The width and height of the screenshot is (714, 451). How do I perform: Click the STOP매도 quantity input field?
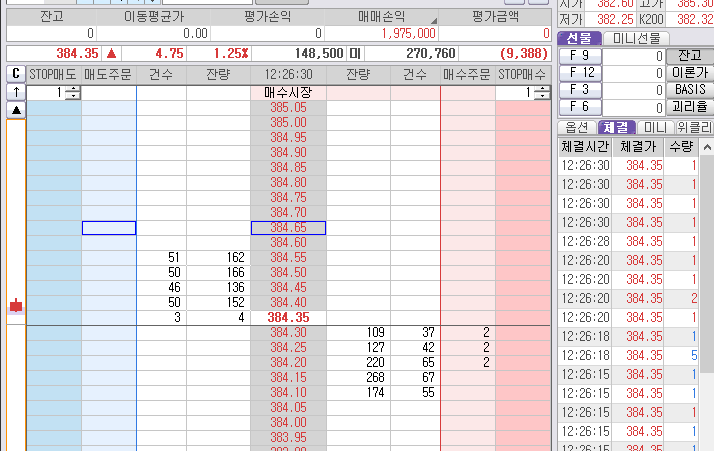(x=46, y=93)
